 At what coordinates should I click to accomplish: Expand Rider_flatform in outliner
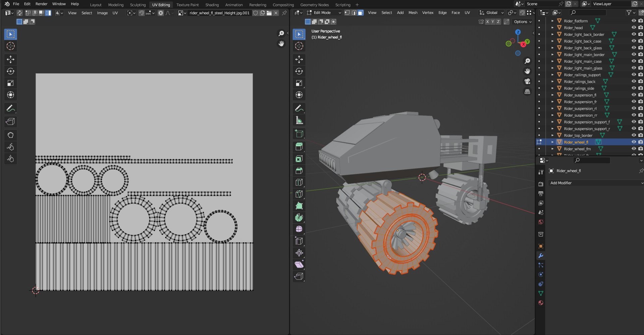(x=552, y=21)
